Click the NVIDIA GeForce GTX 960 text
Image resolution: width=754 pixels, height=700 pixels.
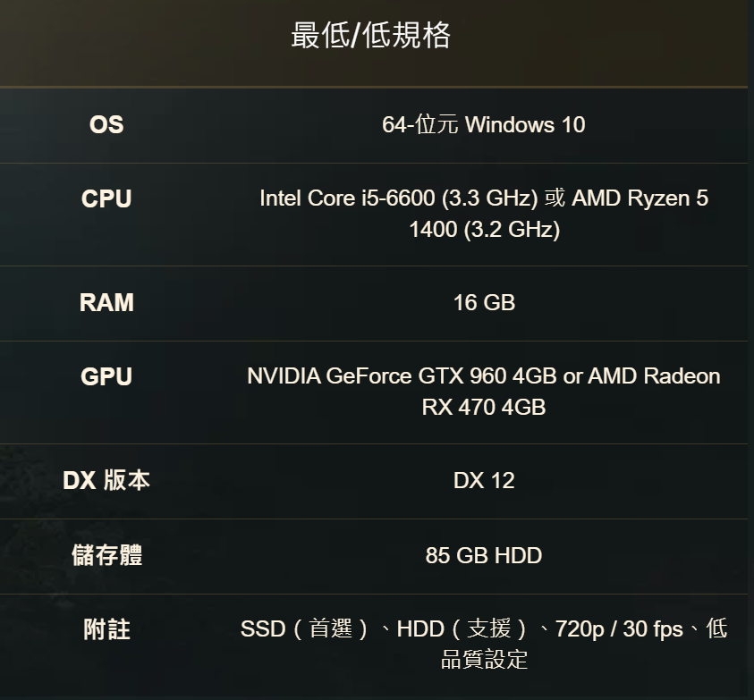click(377, 376)
